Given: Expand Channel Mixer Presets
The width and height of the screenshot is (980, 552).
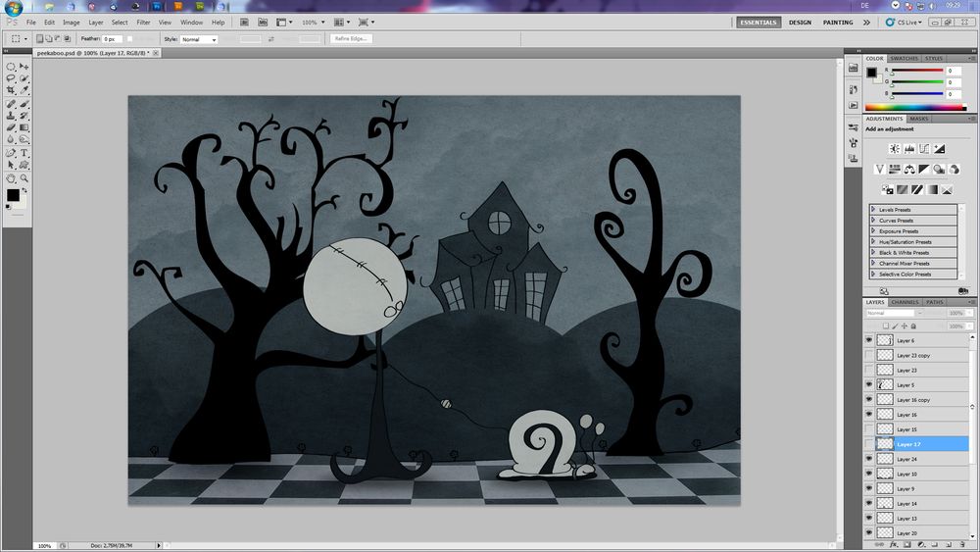Looking at the screenshot, I should (873, 263).
